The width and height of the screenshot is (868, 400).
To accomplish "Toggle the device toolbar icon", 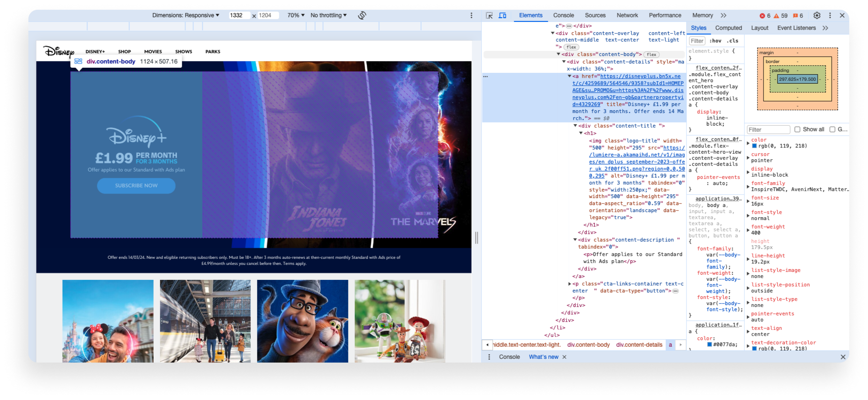I will coord(502,15).
